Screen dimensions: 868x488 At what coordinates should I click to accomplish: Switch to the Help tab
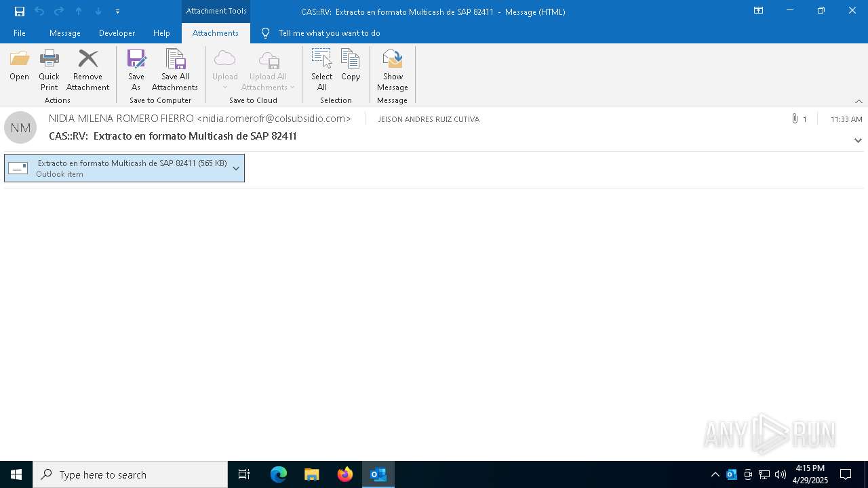click(161, 33)
